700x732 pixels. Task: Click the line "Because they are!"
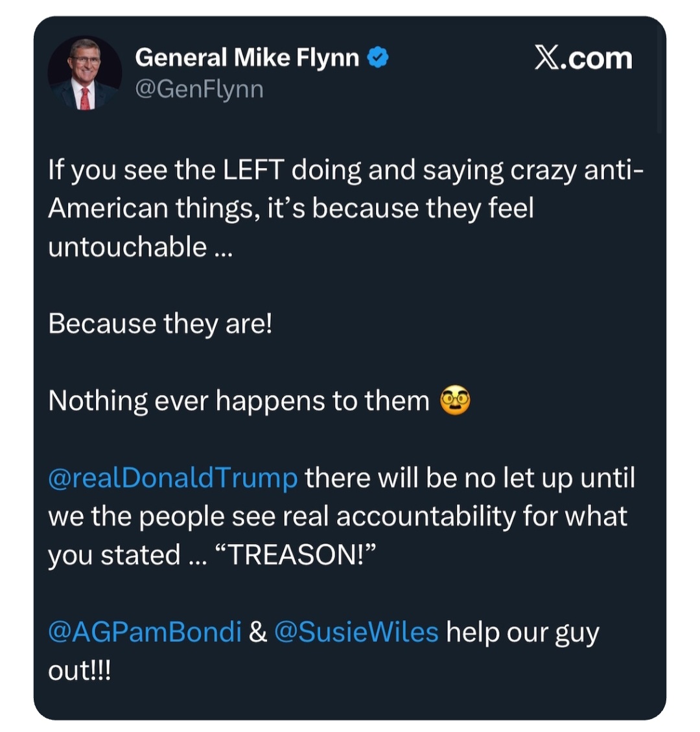160,324
